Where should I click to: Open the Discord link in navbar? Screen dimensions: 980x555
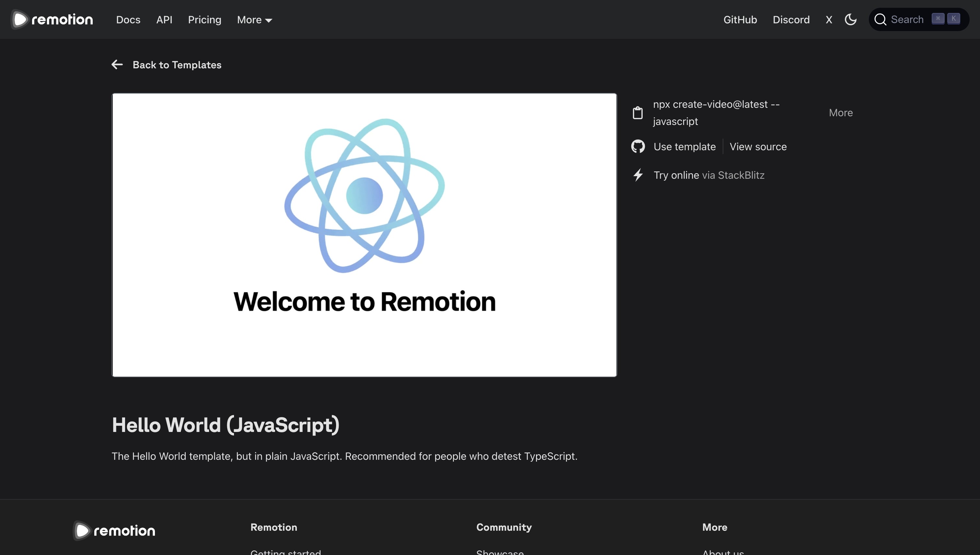tap(791, 20)
